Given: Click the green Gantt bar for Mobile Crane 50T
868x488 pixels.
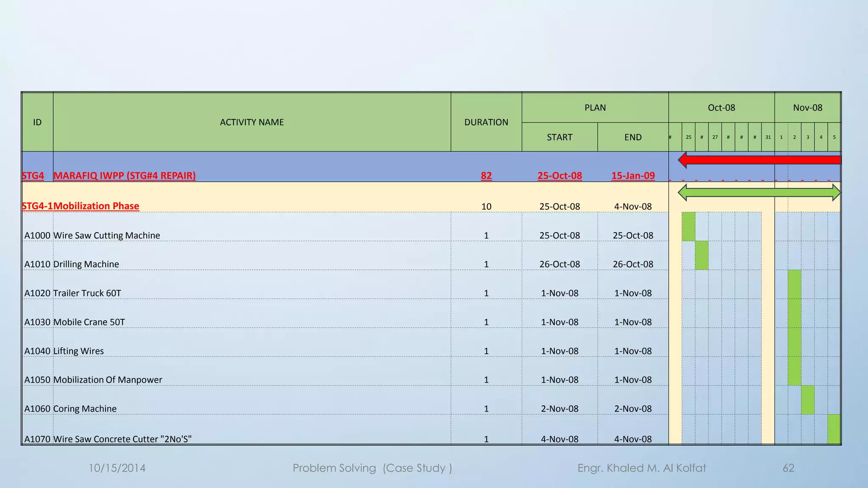Looking at the screenshot, I should (795, 313).
